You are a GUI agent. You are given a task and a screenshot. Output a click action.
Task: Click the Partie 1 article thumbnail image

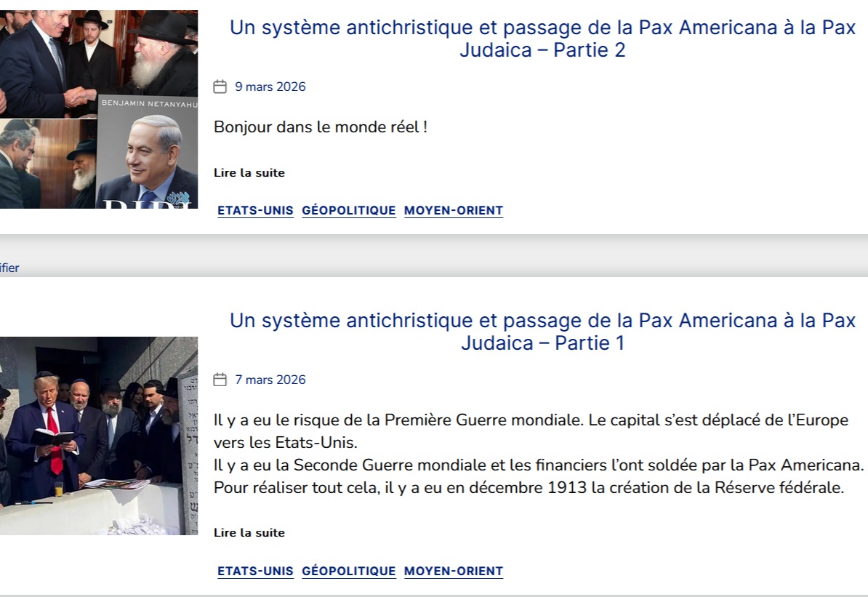[x=98, y=436]
